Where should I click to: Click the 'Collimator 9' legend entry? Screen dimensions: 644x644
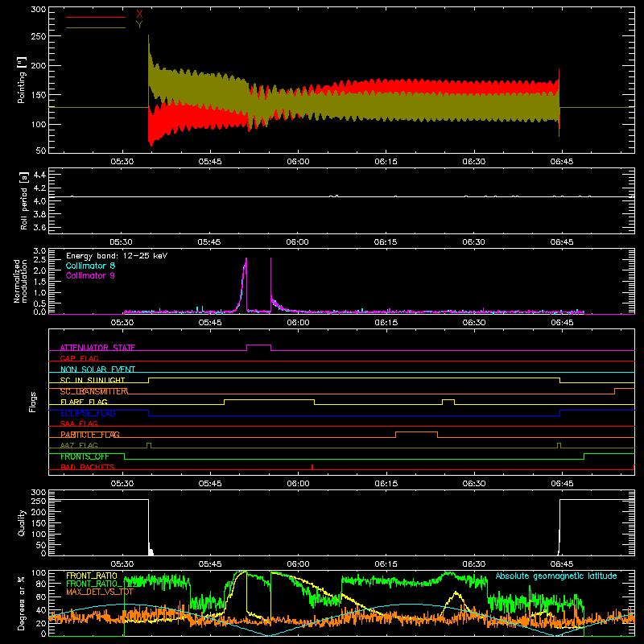point(90,275)
